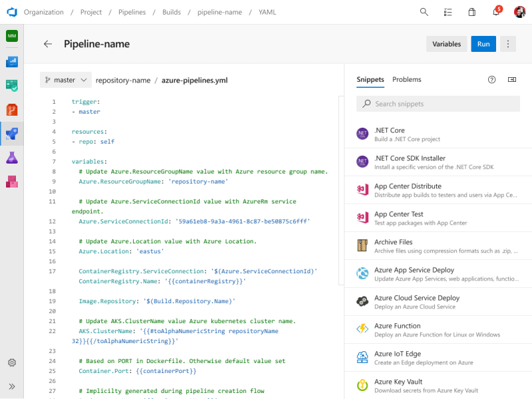The height and width of the screenshot is (399, 532).
Task: Switch to the Problems tab
Action: [x=406, y=80]
